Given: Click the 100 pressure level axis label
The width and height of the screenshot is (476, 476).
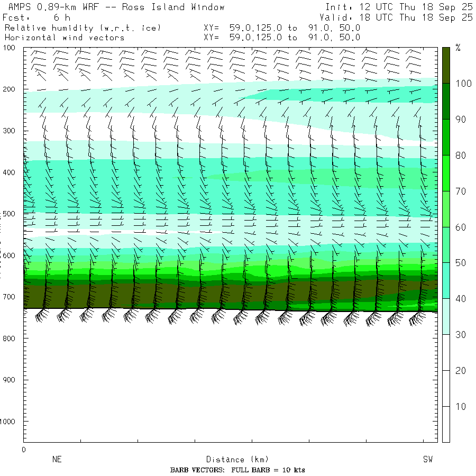Looking at the screenshot, I should (x=9, y=48).
